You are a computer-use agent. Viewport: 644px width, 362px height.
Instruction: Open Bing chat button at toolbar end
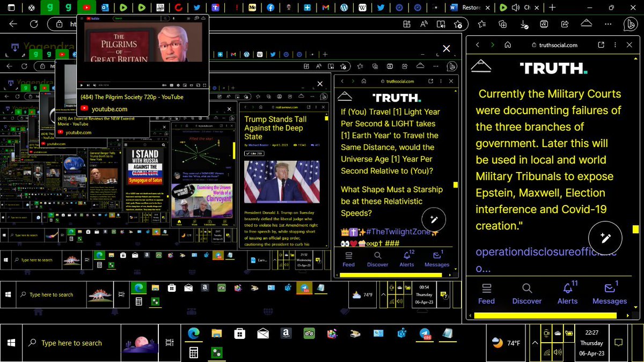(x=631, y=25)
